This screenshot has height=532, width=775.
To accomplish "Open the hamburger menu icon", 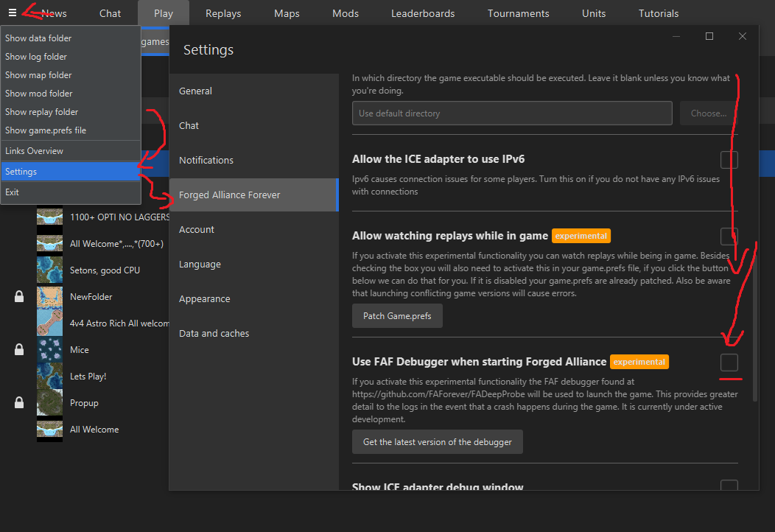I will point(13,13).
